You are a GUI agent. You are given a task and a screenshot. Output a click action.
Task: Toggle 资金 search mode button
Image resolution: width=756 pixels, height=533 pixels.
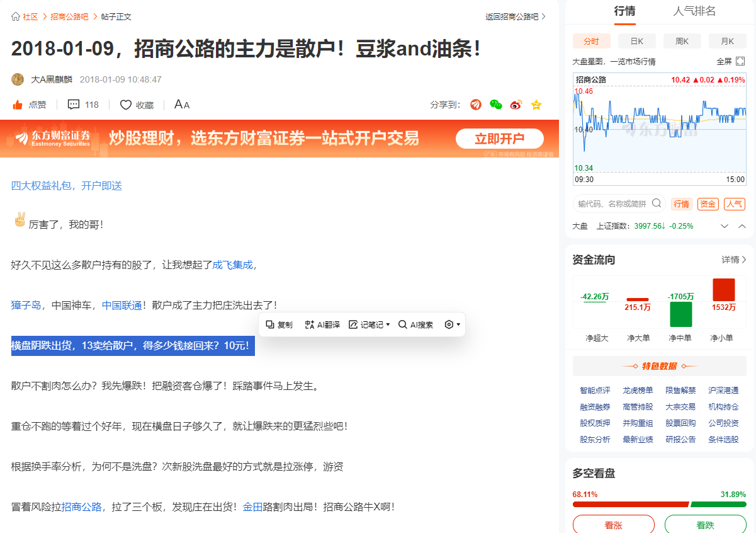708,204
